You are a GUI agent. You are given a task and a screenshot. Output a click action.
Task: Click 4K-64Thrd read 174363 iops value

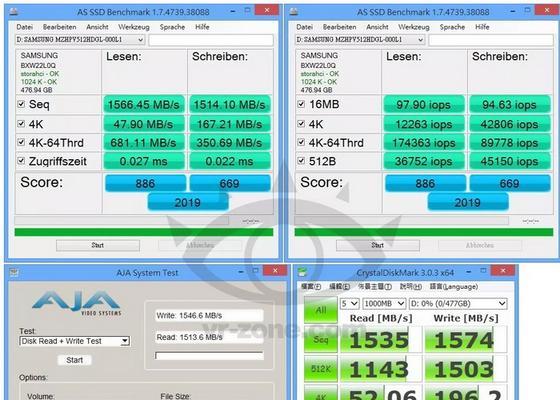tap(424, 142)
